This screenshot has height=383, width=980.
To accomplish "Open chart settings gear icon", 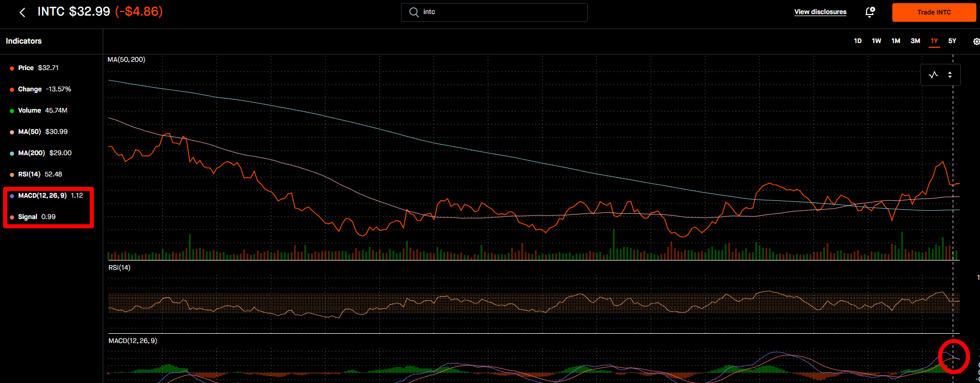I will (976, 42).
